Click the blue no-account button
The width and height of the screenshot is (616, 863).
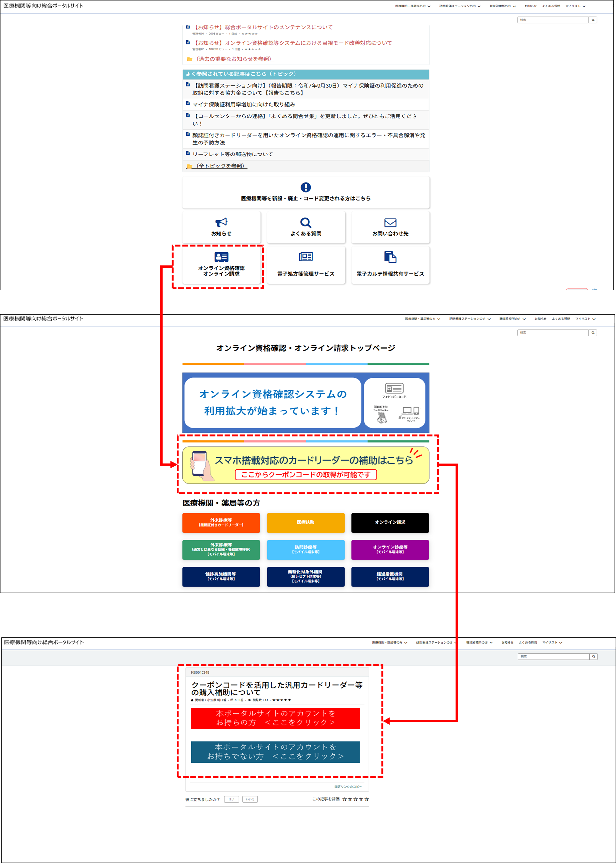tap(275, 751)
